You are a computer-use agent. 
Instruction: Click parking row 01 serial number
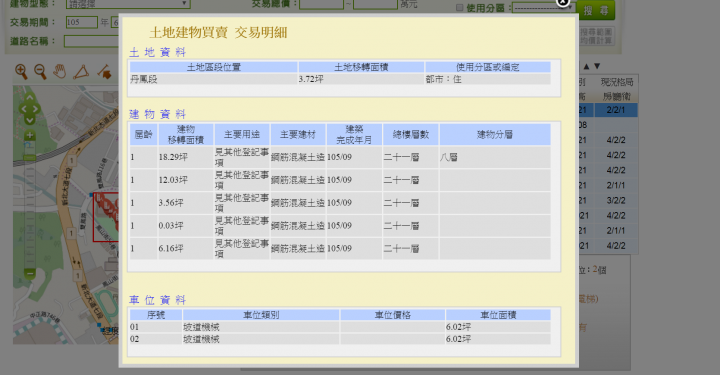click(156, 327)
